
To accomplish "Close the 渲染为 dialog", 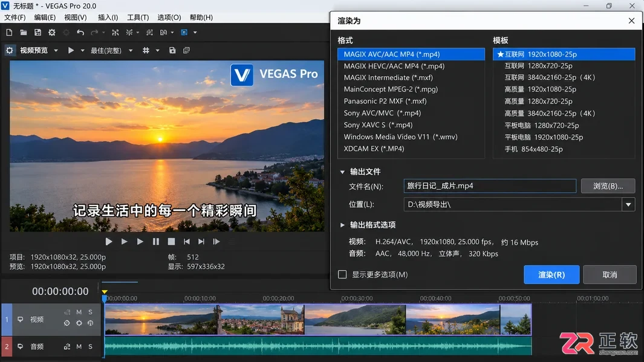I will pyautogui.click(x=632, y=21).
